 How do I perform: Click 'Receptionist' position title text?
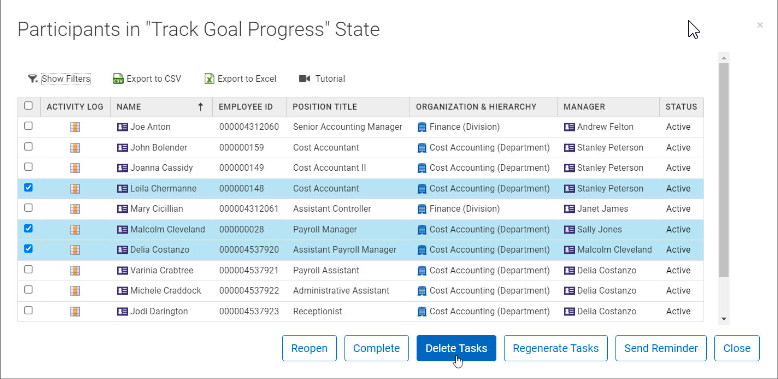point(317,312)
